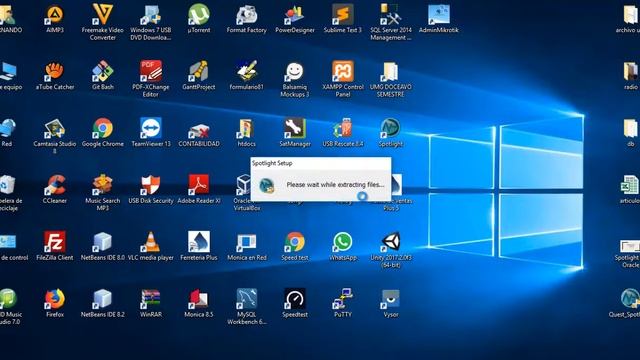The height and width of the screenshot is (360, 640).
Task: Launch VLC media player icon
Action: 151,242
